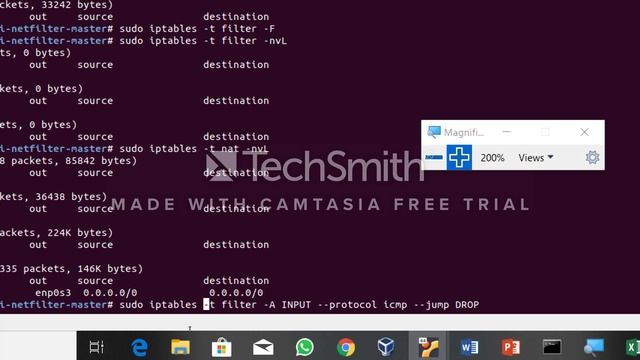The height and width of the screenshot is (360, 640).
Task: Launch Microsoft Edge from the taskbar
Action: click(139, 347)
